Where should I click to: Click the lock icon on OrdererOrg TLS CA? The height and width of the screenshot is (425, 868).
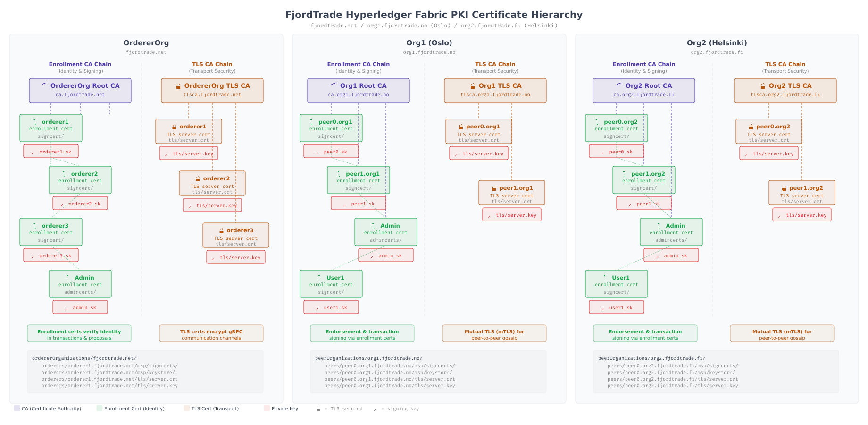click(178, 86)
